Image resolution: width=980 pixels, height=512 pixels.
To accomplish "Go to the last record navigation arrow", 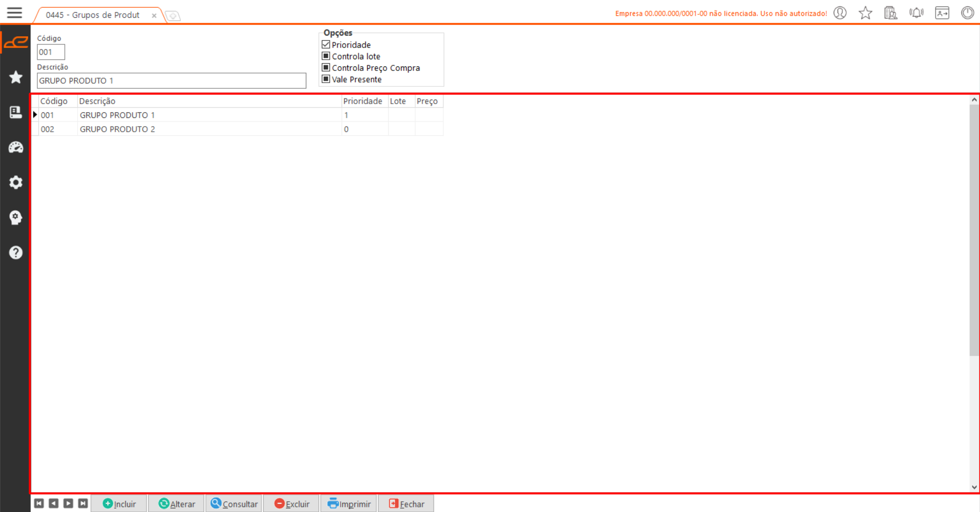I will tap(83, 504).
